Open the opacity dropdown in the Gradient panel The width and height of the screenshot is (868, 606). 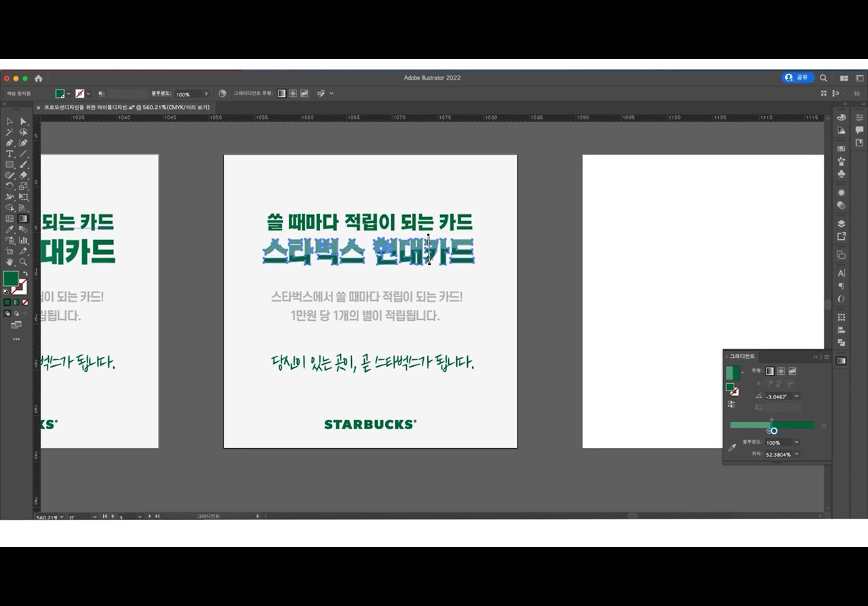[x=796, y=442]
